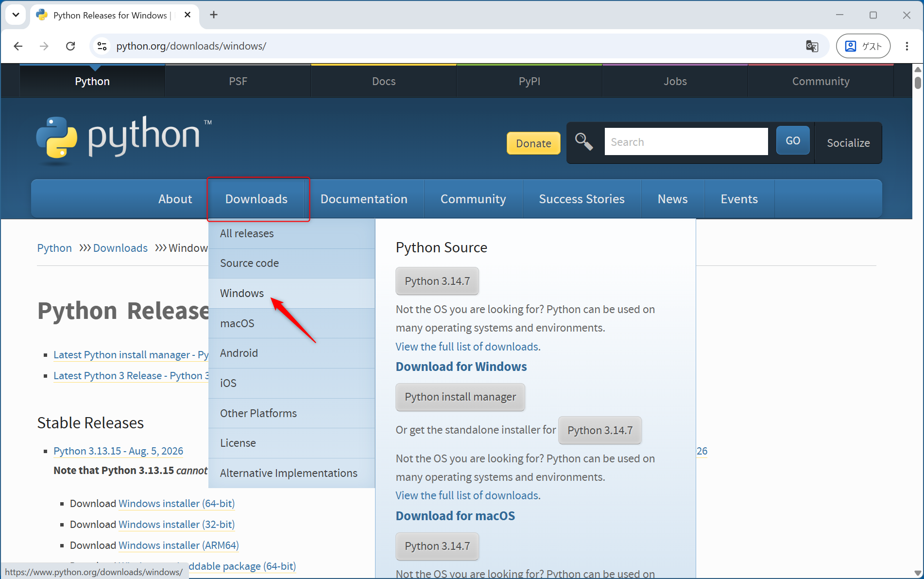
Task: Open the Downloads navigation menu
Action: (257, 199)
